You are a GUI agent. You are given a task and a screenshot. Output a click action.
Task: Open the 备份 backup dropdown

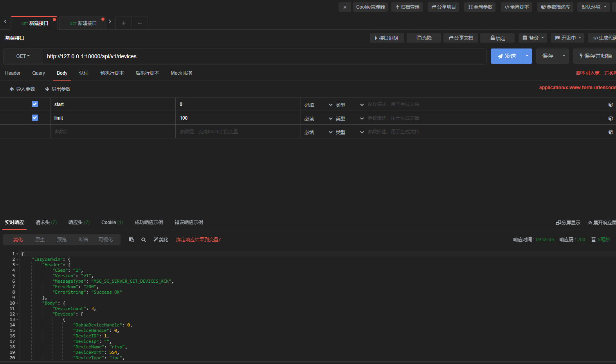click(x=533, y=38)
